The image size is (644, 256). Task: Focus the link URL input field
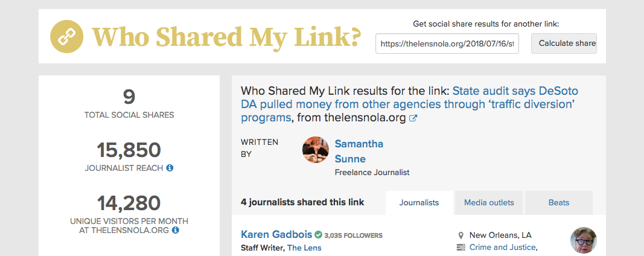coord(447,43)
